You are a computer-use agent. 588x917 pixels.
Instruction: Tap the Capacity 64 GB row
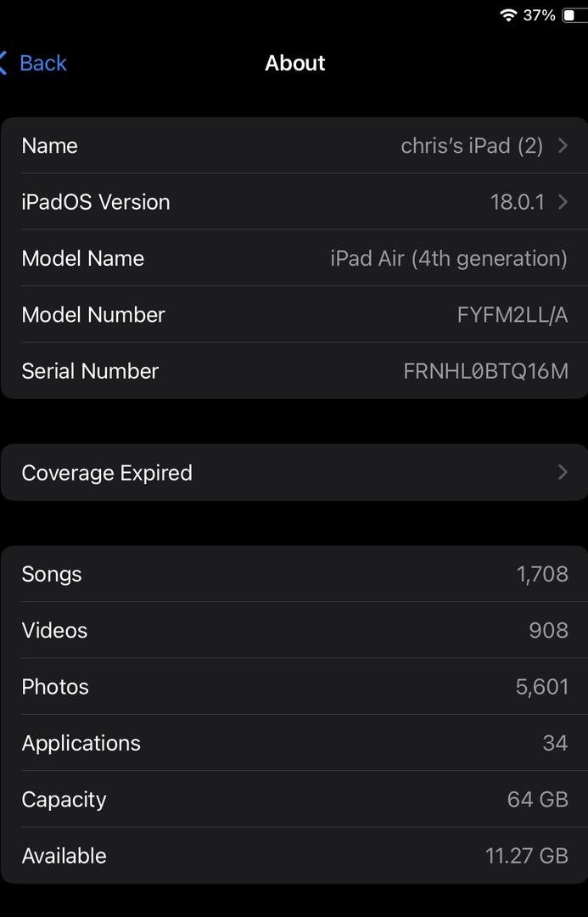click(294, 800)
